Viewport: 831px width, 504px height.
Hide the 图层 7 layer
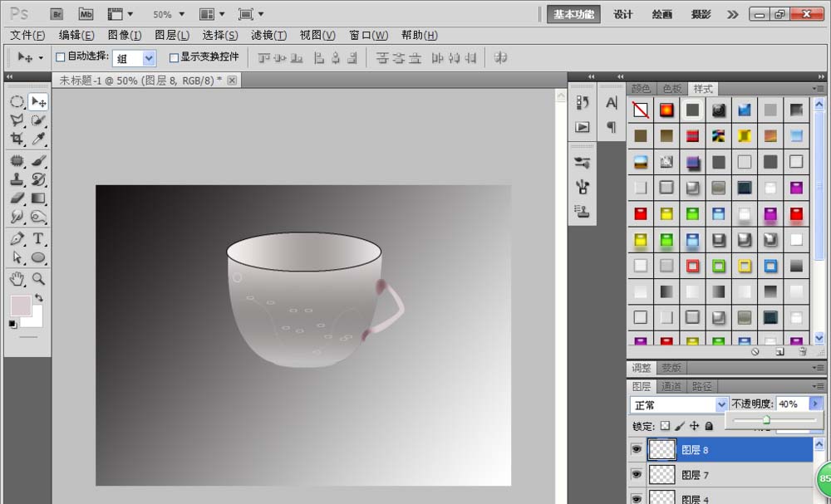pyautogui.click(x=636, y=474)
